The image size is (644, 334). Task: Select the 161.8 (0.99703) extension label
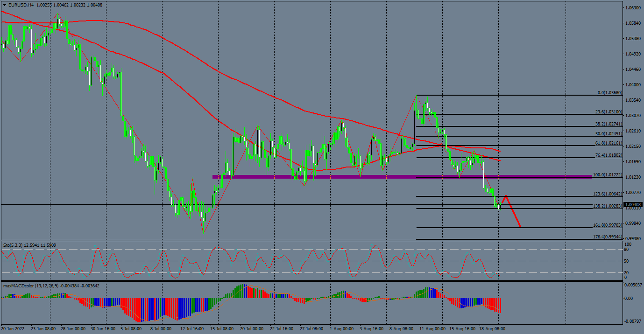click(x=607, y=225)
